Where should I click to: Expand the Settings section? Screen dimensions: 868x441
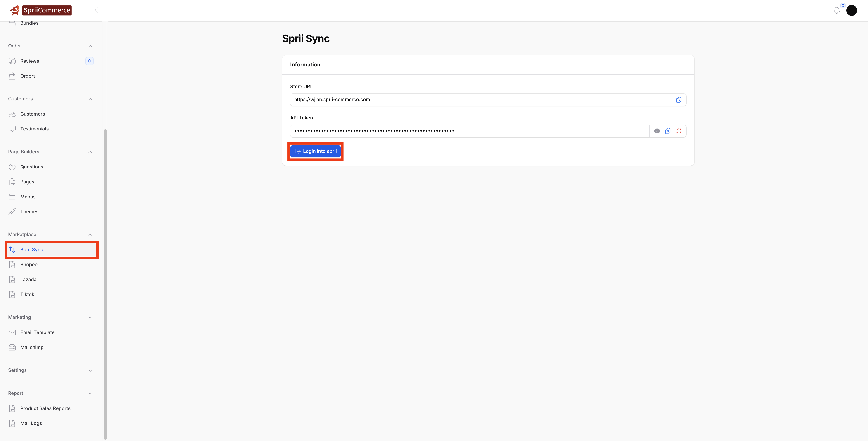point(90,370)
